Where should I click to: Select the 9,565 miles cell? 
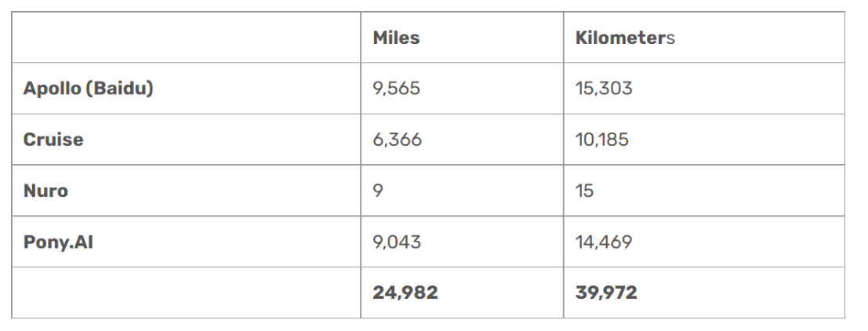[396, 89]
